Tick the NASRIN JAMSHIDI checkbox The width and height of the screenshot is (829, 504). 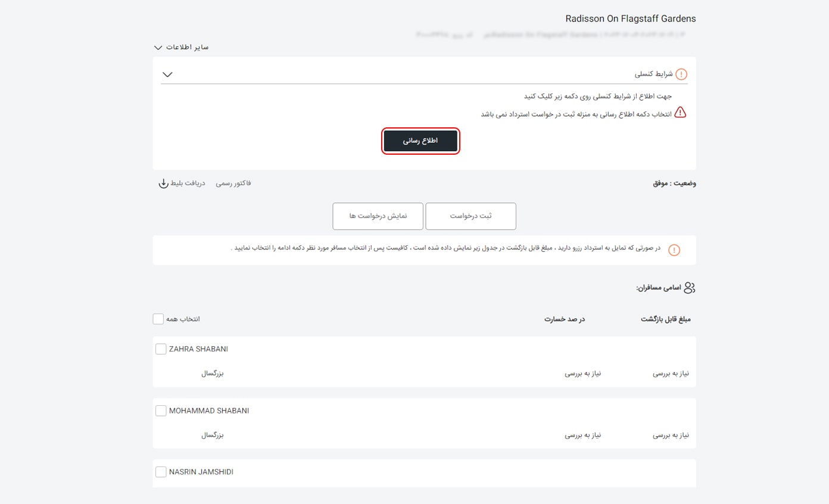pyautogui.click(x=161, y=472)
